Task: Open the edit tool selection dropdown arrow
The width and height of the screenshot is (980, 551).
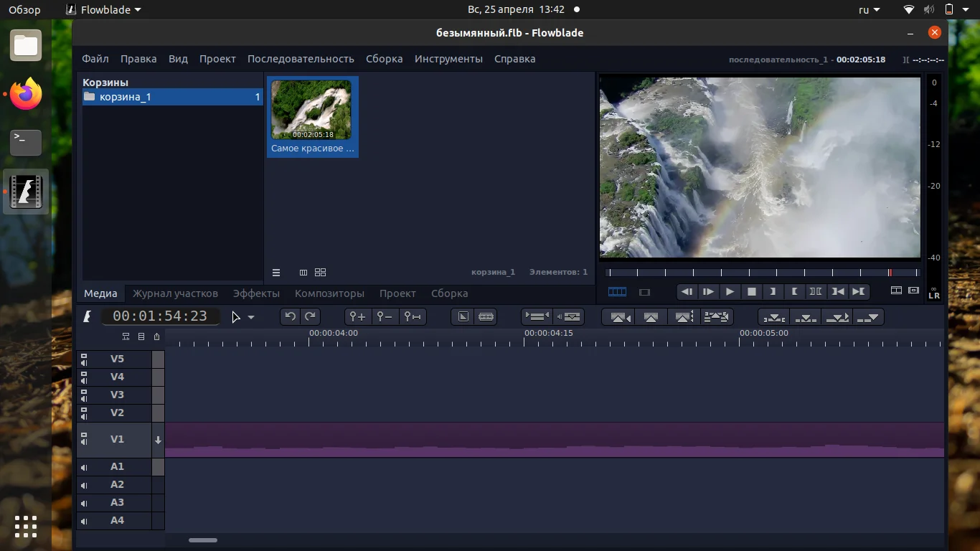Action: tap(251, 317)
